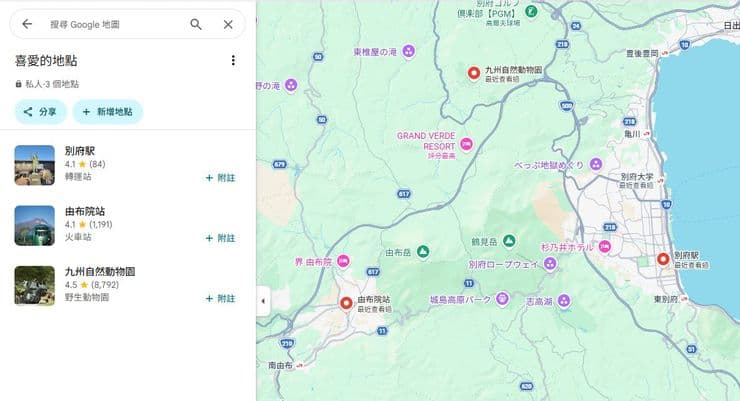Select the 九州自然動物園 red map pin
This screenshot has width=740, height=401.
click(474, 73)
